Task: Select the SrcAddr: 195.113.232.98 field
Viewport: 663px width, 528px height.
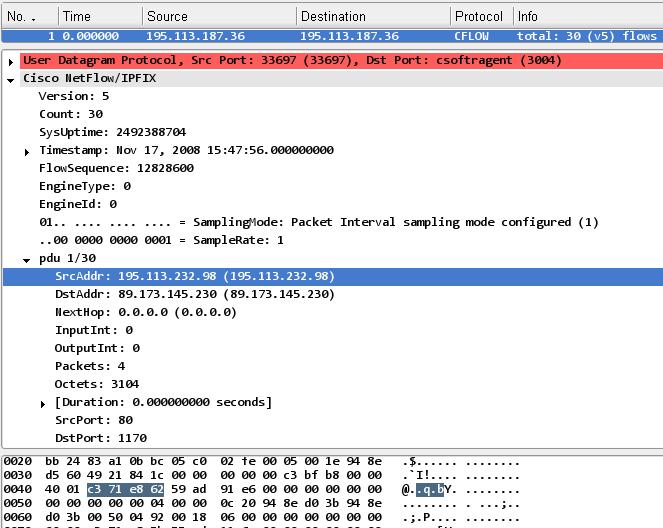Action: click(333, 276)
